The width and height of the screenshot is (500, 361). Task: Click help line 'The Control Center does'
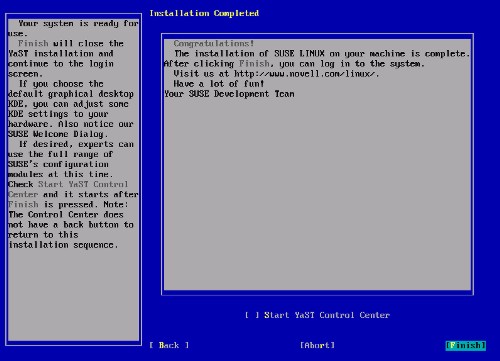coord(66,215)
